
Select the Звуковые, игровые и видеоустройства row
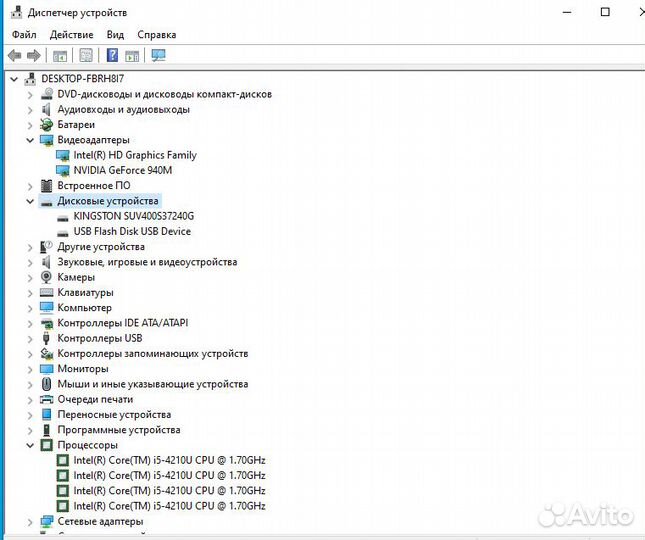[147, 262]
